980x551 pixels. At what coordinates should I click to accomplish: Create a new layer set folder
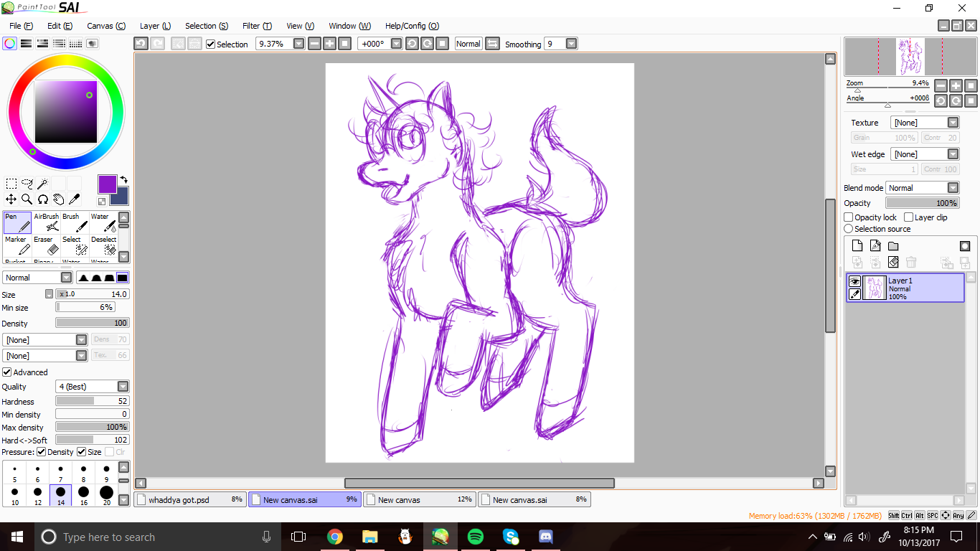pyautogui.click(x=893, y=246)
